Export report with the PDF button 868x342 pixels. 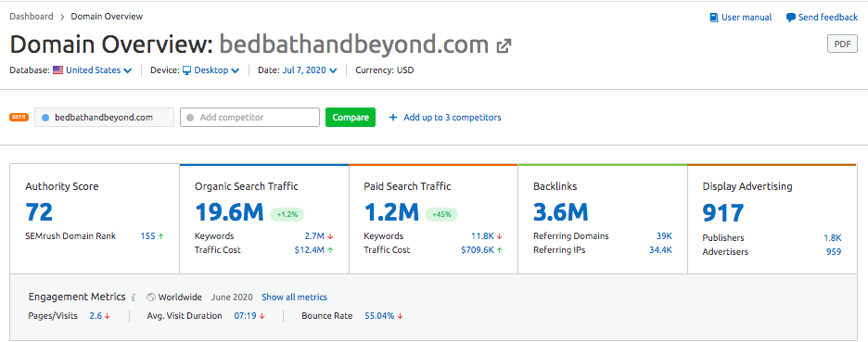pyautogui.click(x=842, y=44)
